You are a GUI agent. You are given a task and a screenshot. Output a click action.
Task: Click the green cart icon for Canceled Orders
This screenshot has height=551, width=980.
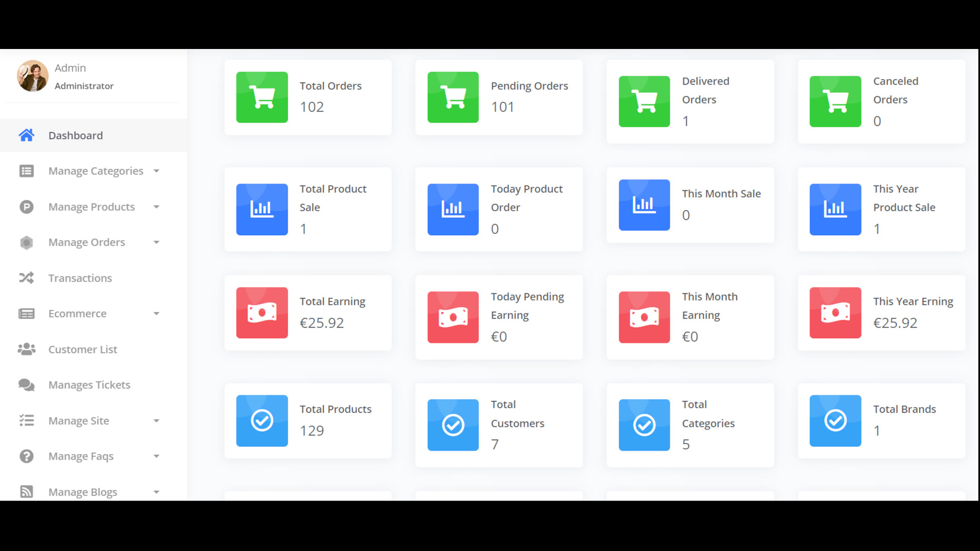tap(835, 102)
